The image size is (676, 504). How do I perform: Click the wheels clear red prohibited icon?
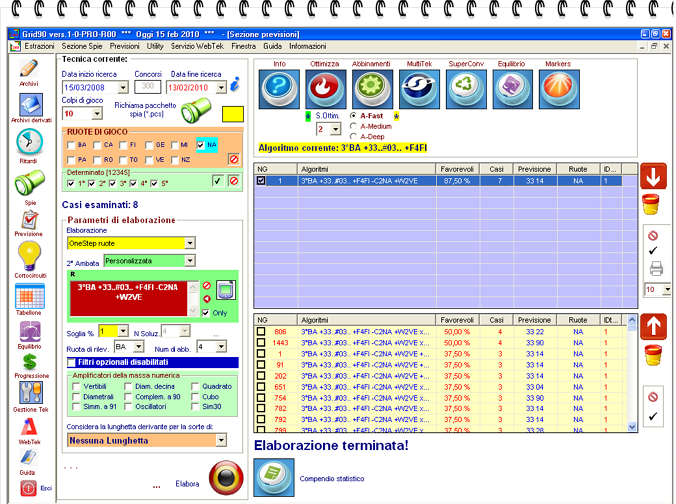click(234, 160)
